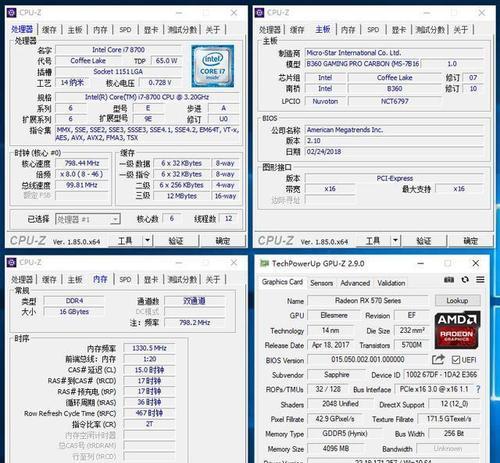This screenshot has height=463, width=500.
Task: Switch to the Sensors tab in GPU-Z
Action: click(x=322, y=283)
